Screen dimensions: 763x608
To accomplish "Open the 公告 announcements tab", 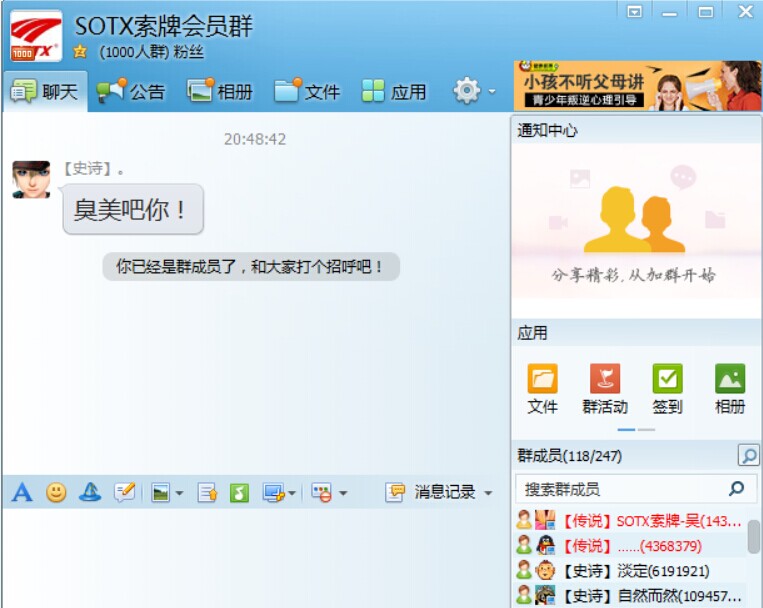I will tap(130, 92).
